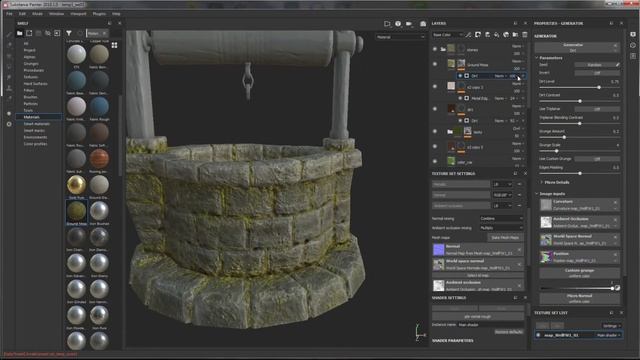Hide the Ground Moss layer
This screenshot has height=360, width=640.
pos(435,64)
